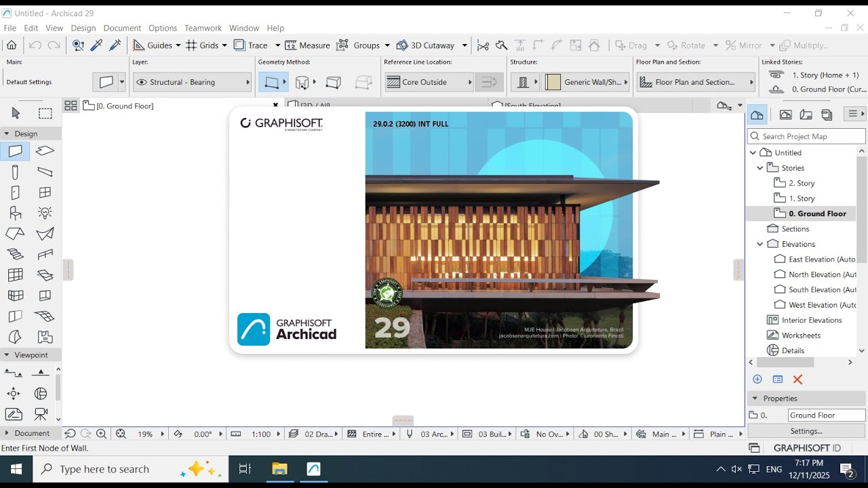Open the Guides dropdown arrow
868x488 pixels.
point(178,45)
